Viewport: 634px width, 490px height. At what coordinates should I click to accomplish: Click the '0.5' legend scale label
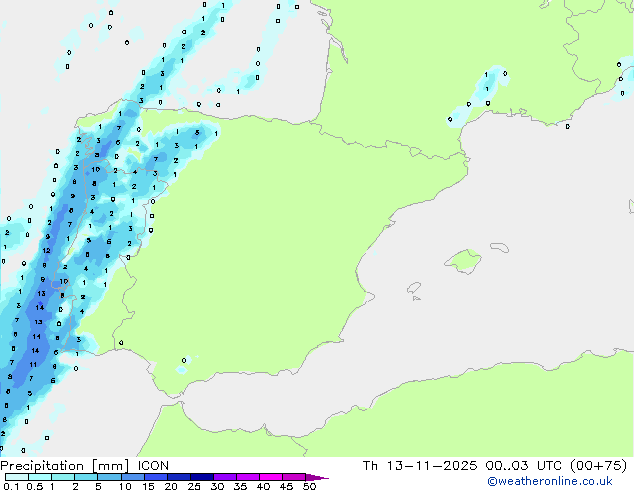point(35,486)
